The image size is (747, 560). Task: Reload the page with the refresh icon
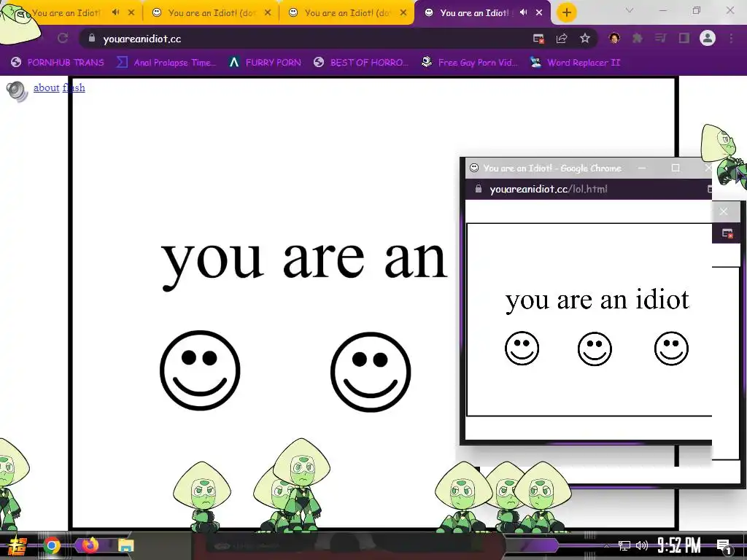[63, 38]
